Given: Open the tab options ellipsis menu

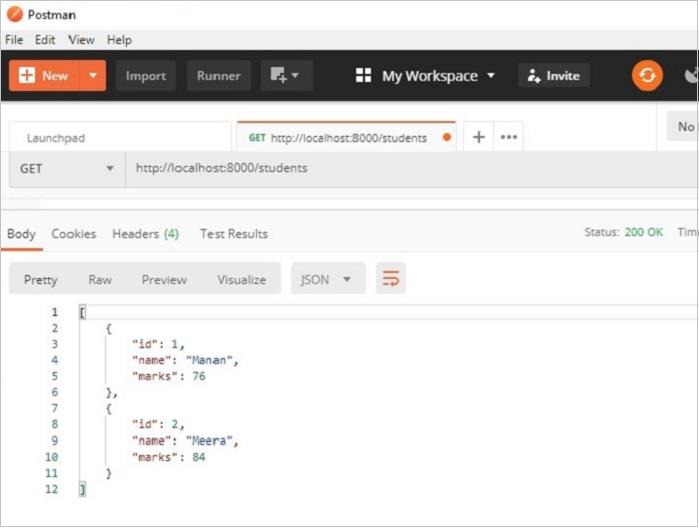Looking at the screenshot, I should click(x=508, y=137).
